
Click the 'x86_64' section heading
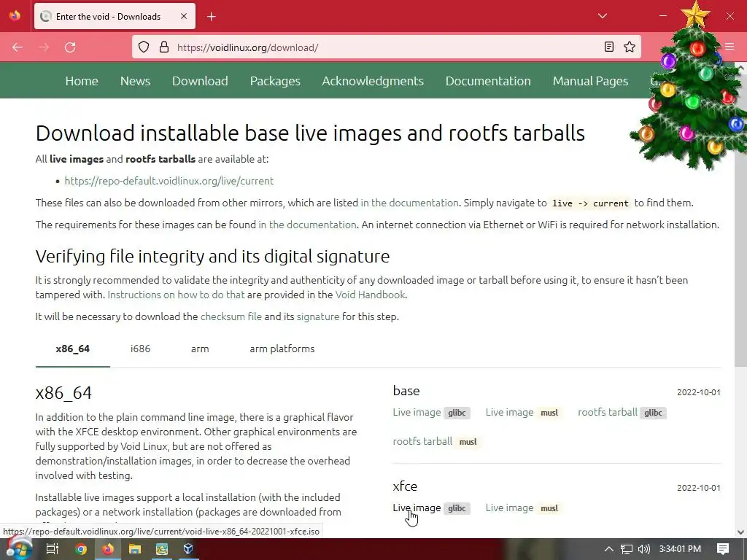(x=63, y=393)
